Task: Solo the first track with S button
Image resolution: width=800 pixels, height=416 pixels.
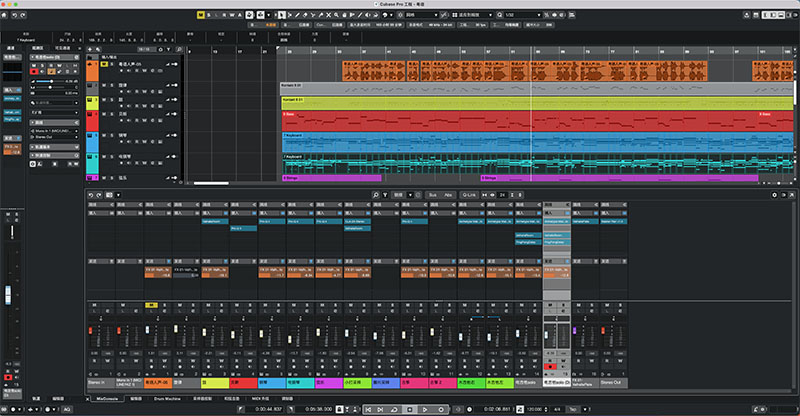Action: coord(112,64)
